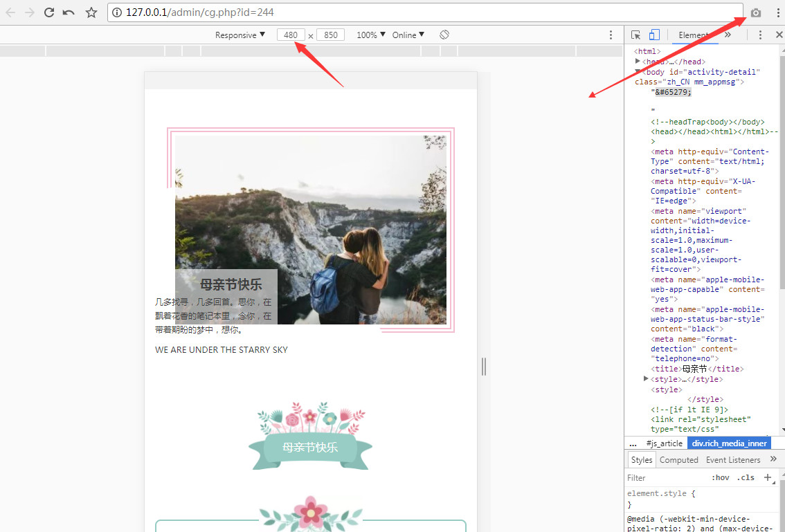Toggle the device toolbar mode
785x532 pixels.
(x=654, y=35)
